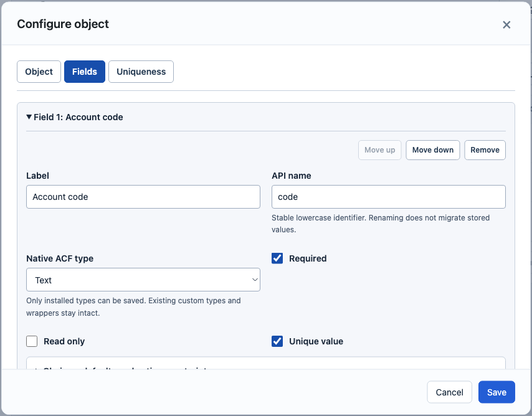Edit the API name input field

click(x=389, y=197)
